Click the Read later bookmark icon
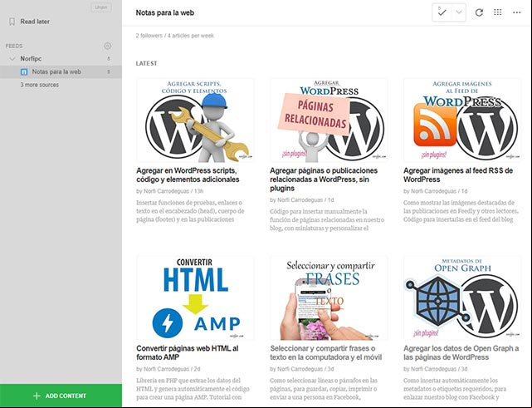Viewport: 532px width, 408px height. tap(12, 22)
